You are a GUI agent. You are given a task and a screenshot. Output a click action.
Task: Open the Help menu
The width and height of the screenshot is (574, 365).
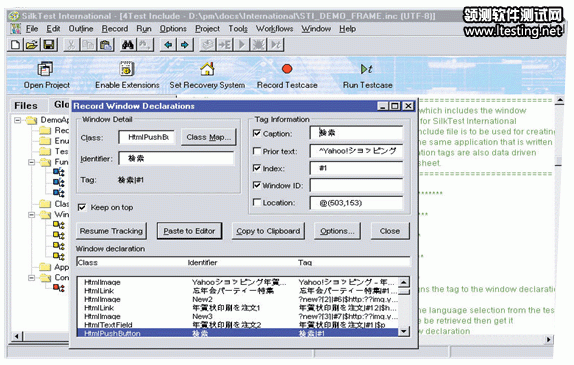[347, 29]
